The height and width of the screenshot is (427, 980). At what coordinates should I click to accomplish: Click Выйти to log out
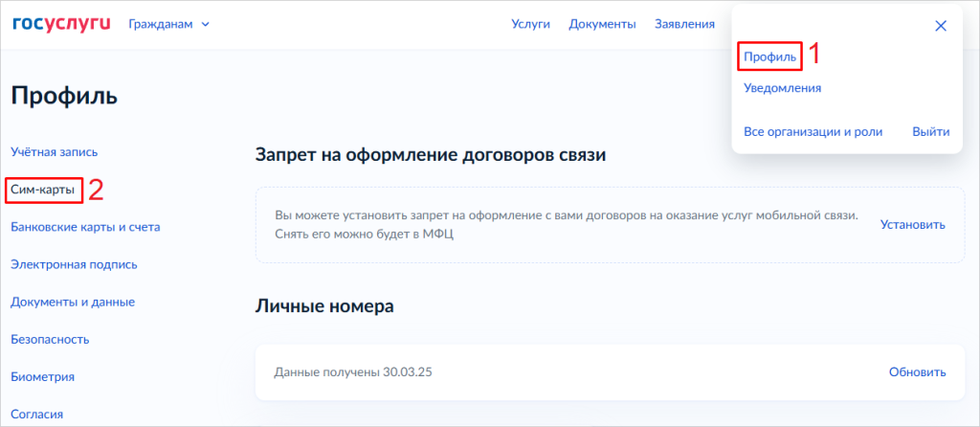coord(930,131)
